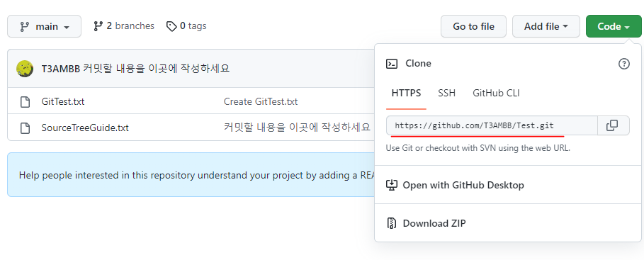Open the GitTest.txt file
Screen dimensions: 644x260
(63, 101)
